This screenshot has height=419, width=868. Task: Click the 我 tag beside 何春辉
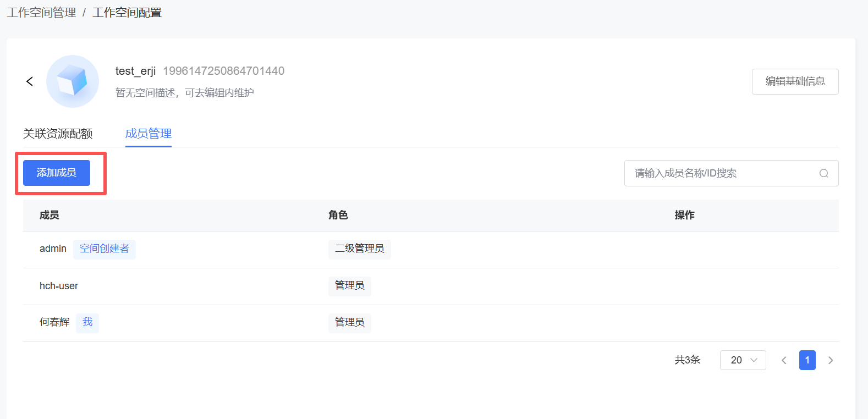click(x=87, y=323)
